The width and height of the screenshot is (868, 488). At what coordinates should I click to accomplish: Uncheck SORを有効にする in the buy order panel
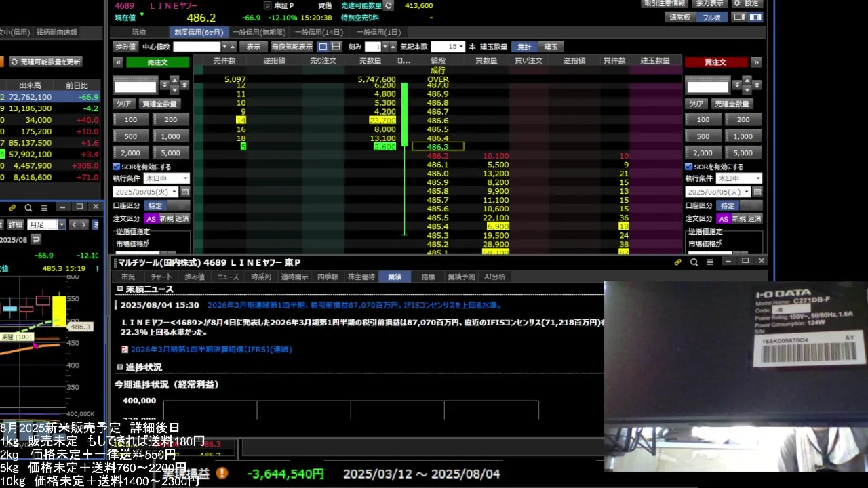click(689, 167)
